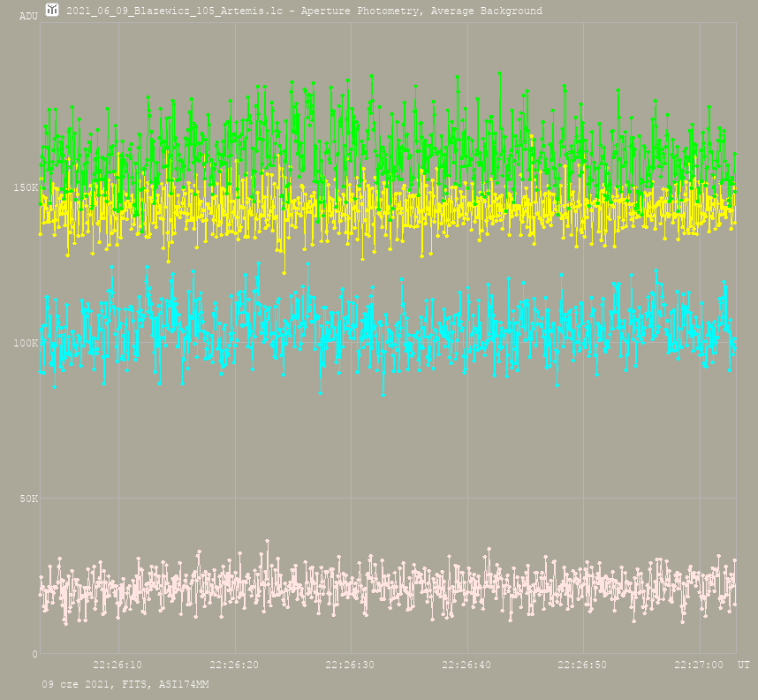
Task: Click the 22:26:10 time label
Action: click(x=117, y=665)
